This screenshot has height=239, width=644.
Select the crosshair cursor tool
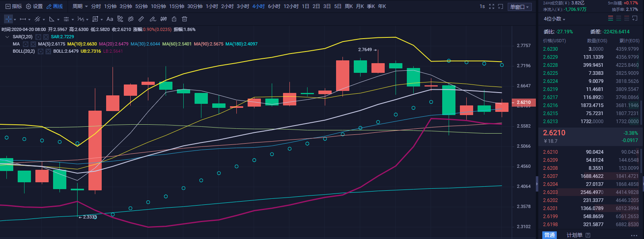click(8, 19)
